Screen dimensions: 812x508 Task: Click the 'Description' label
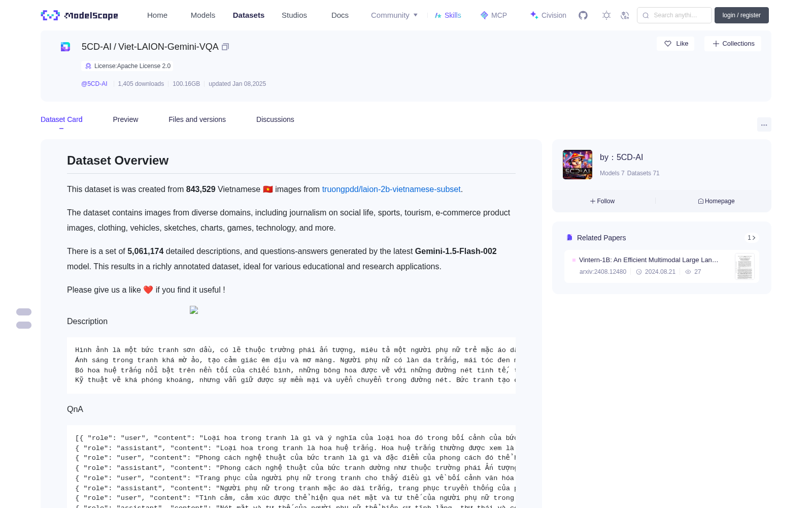[x=87, y=321]
